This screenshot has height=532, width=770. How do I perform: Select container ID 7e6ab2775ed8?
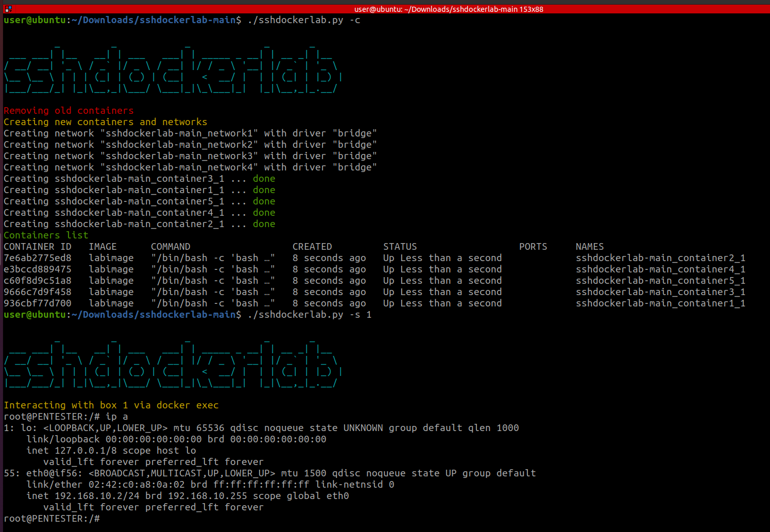coord(37,258)
